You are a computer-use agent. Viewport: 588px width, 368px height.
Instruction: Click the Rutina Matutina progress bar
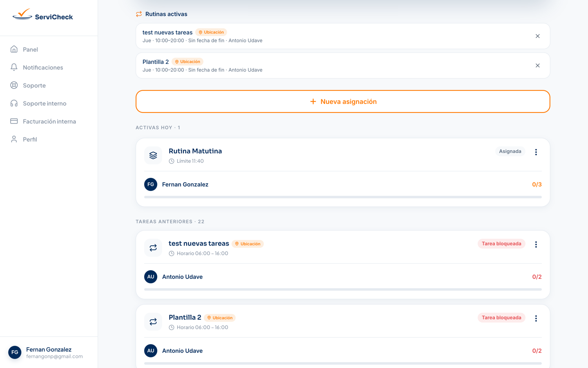point(343,197)
